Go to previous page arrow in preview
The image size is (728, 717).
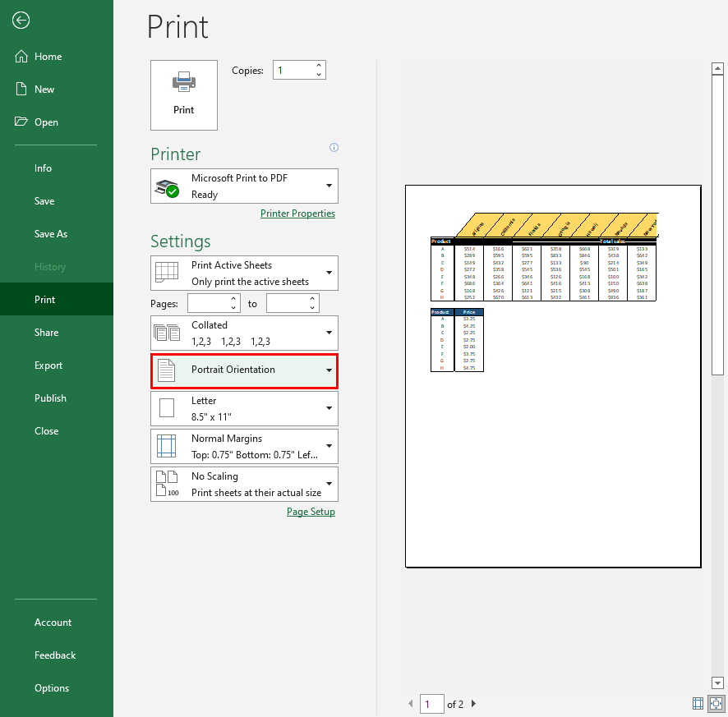[x=411, y=704]
